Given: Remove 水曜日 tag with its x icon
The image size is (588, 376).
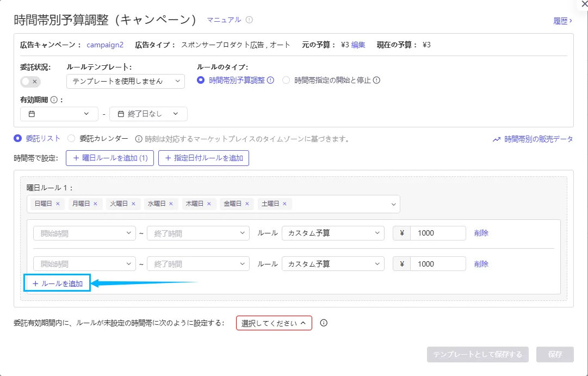Looking at the screenshot, I should coord(171,204).
